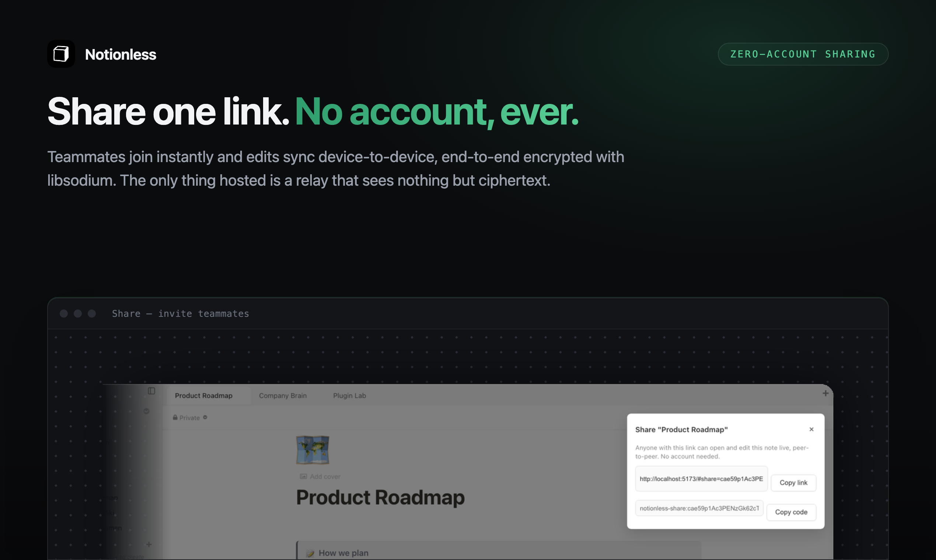Open the dropdown next to Private
The height and width of the screenshot is (560, 936).
(205, 417)
